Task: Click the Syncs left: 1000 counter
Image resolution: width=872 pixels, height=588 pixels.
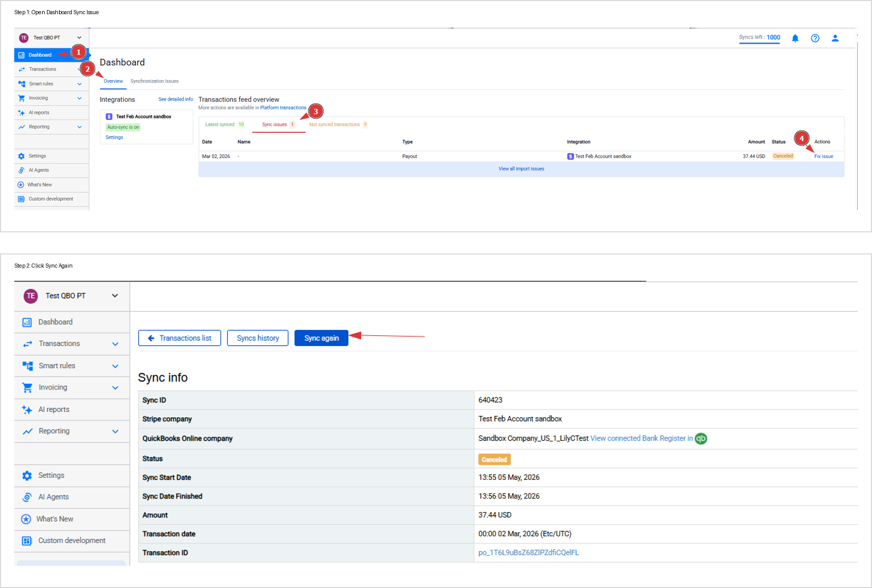Action: (760, 37)
